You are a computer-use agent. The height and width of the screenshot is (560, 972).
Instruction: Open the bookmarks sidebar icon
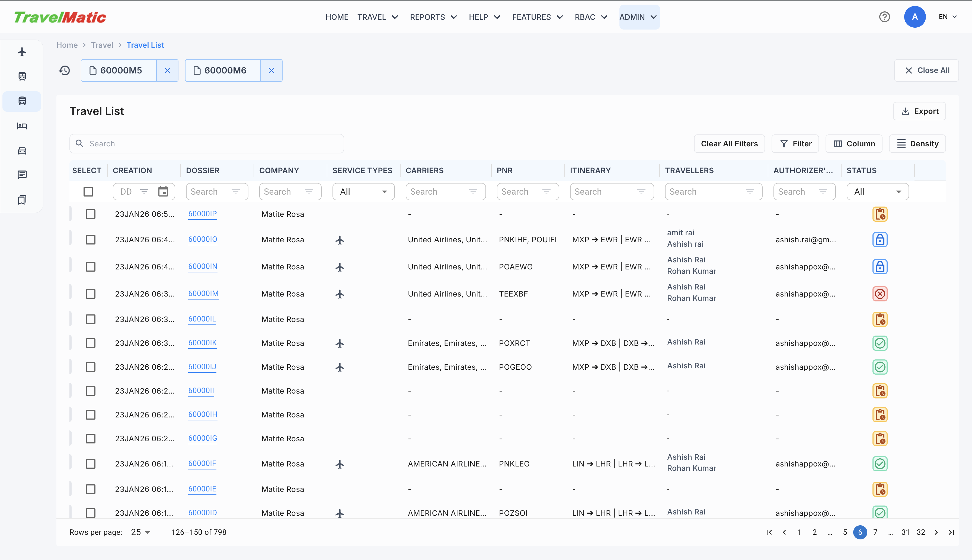(22, 199)
